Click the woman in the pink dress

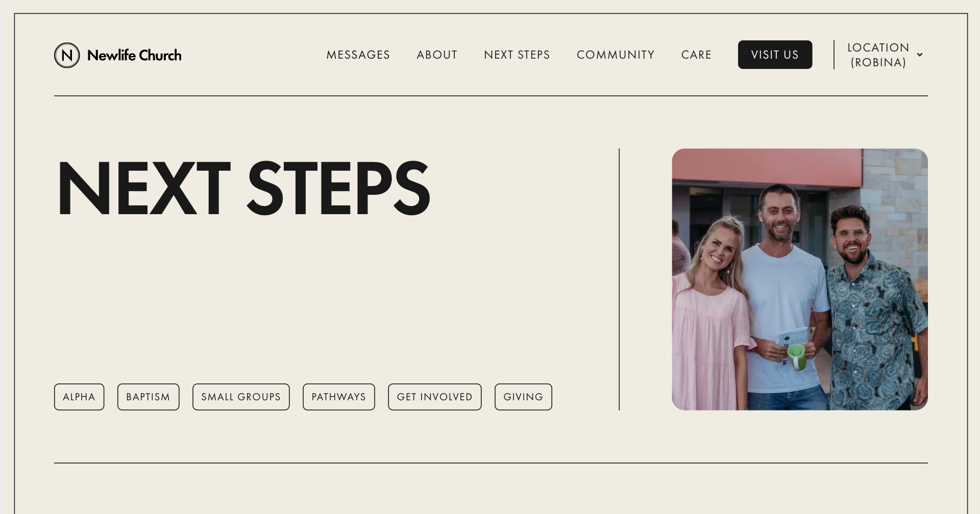point(715,306)
